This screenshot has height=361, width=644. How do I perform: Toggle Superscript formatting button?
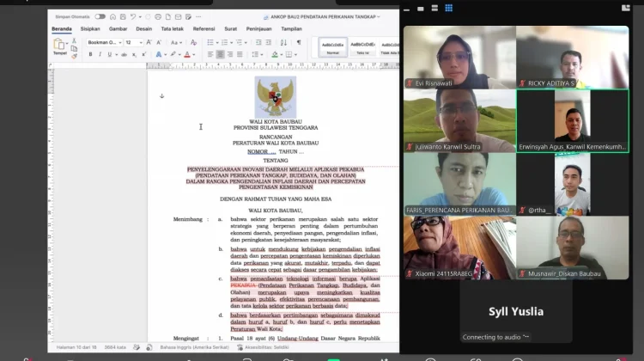(143, 54)
